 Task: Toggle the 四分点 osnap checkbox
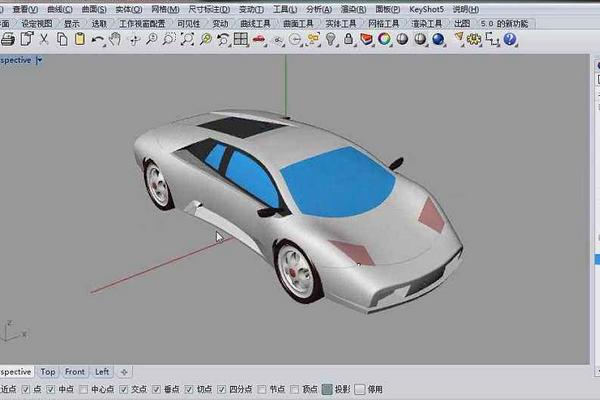coord(222,390)
